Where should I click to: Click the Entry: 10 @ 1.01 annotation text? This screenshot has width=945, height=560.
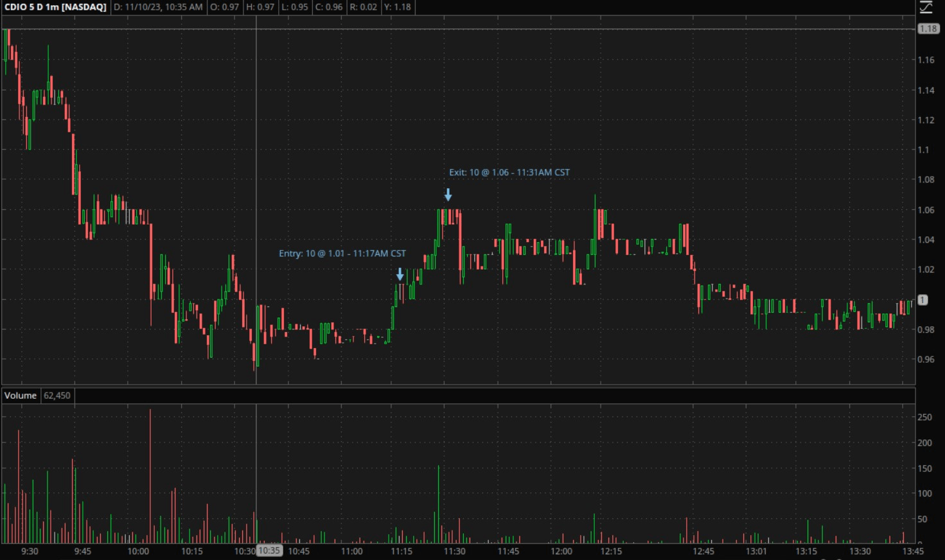pos(342,254)
